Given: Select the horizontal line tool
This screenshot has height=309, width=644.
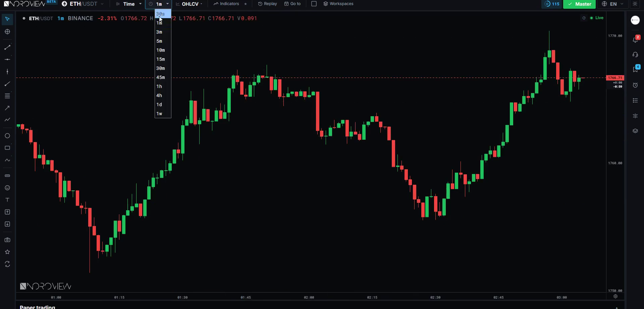Looking at the screenshot, I should [x=7, y=59].
